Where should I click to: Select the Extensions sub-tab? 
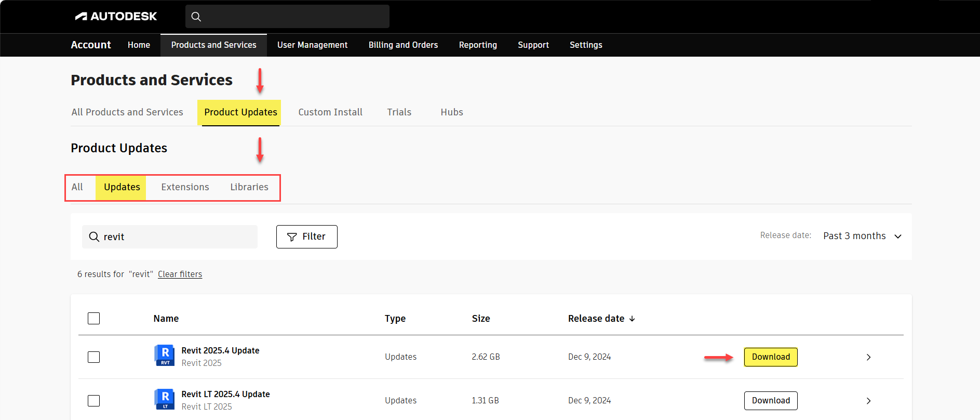(185, 187)
